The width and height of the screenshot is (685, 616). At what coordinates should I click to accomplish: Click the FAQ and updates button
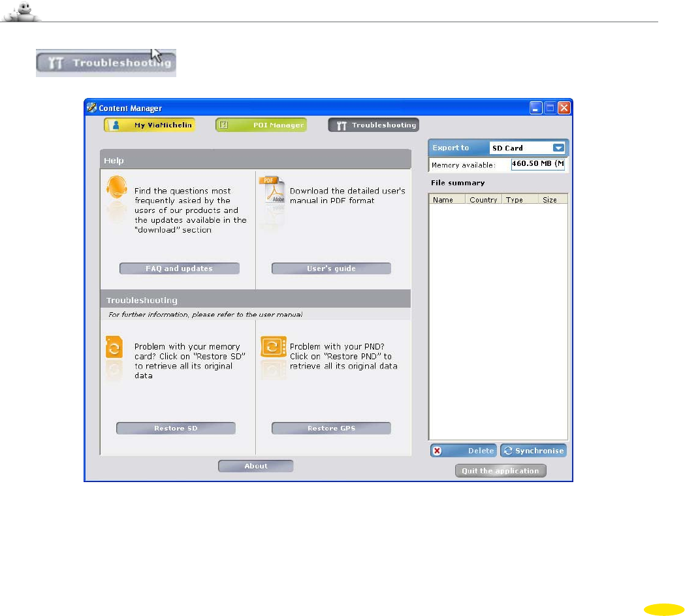coord(179,268)
